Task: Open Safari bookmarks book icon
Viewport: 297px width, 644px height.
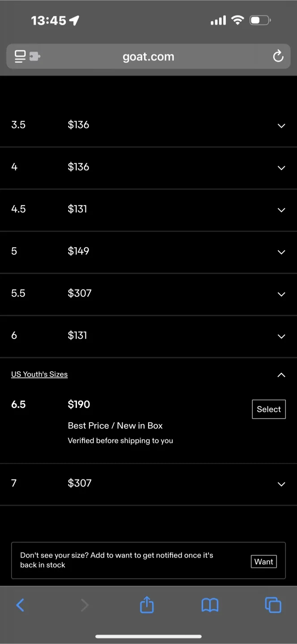Action: [x=210, y=605]
